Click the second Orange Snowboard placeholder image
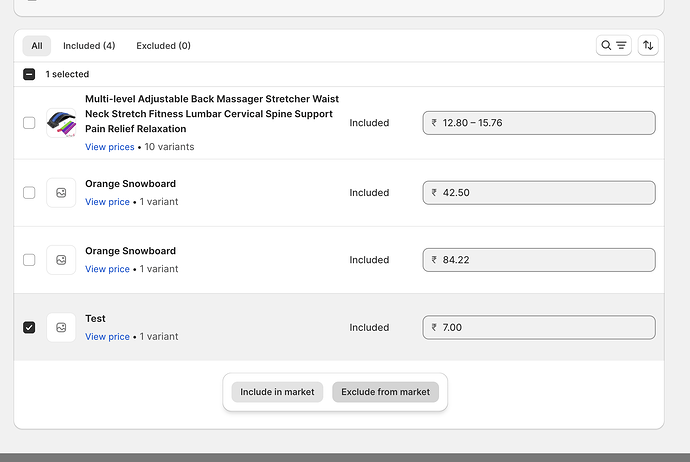690x462 pixels. pos(61,260)
